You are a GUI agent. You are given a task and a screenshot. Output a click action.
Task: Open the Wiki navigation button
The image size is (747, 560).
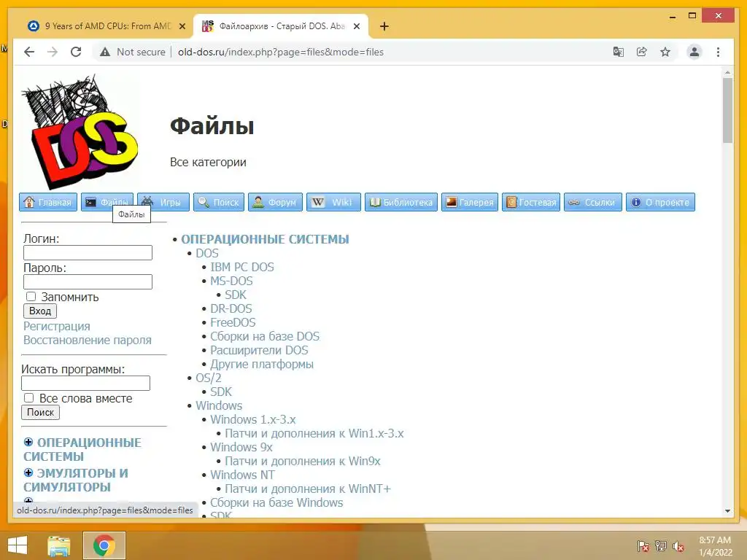[x=333, y=202]
